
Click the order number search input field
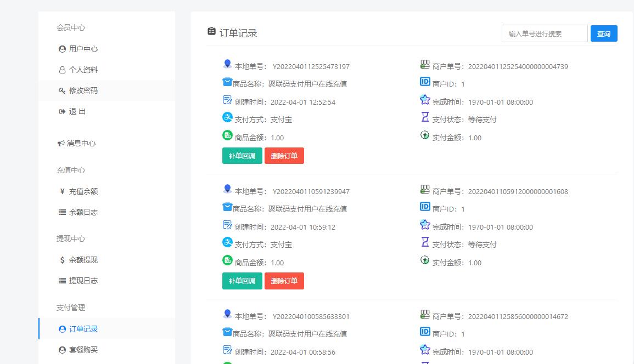pos(544,33)
